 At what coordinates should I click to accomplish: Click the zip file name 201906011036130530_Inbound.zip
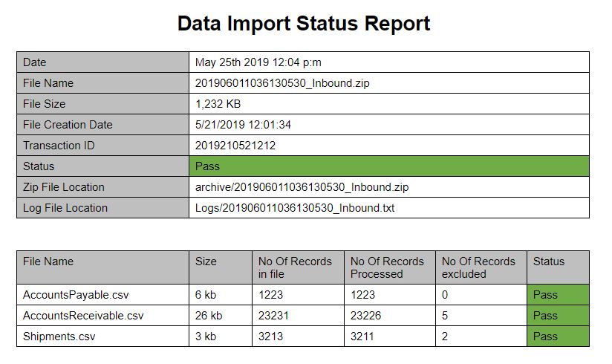coord(282,83)
